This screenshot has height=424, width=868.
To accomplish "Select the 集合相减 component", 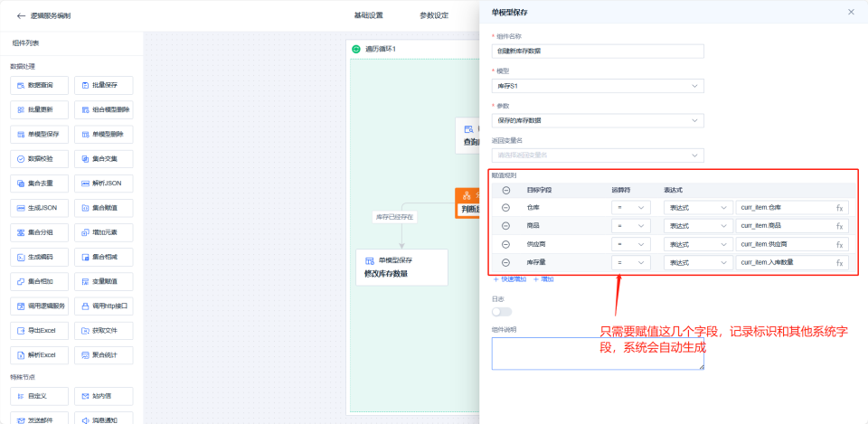I will pos(103,257).
